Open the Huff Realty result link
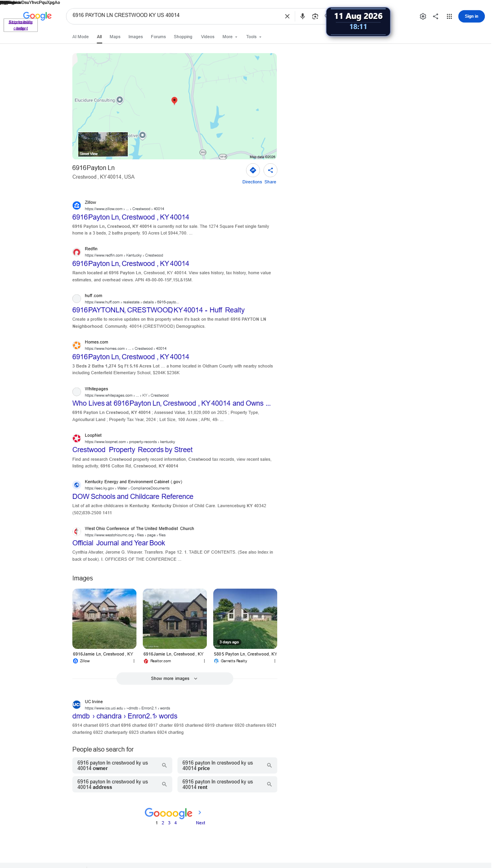497x868 pixels. click(158, 310)
